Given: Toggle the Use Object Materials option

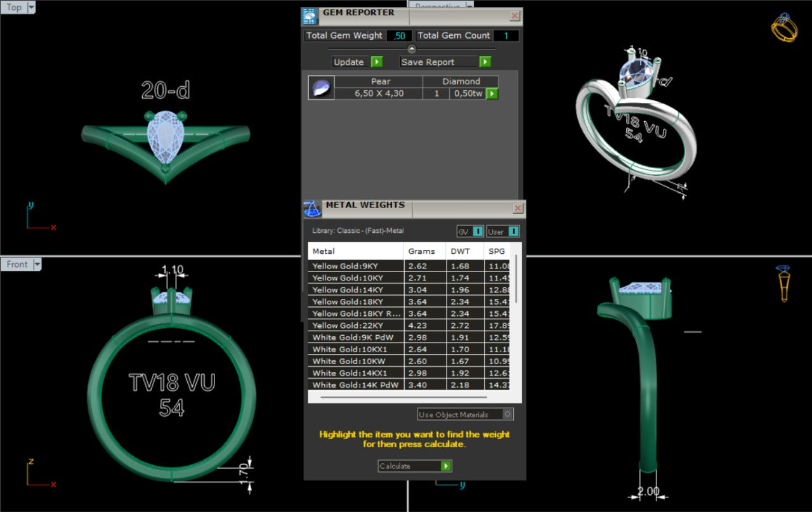Looking at the screenshot, I should (507, 414).
